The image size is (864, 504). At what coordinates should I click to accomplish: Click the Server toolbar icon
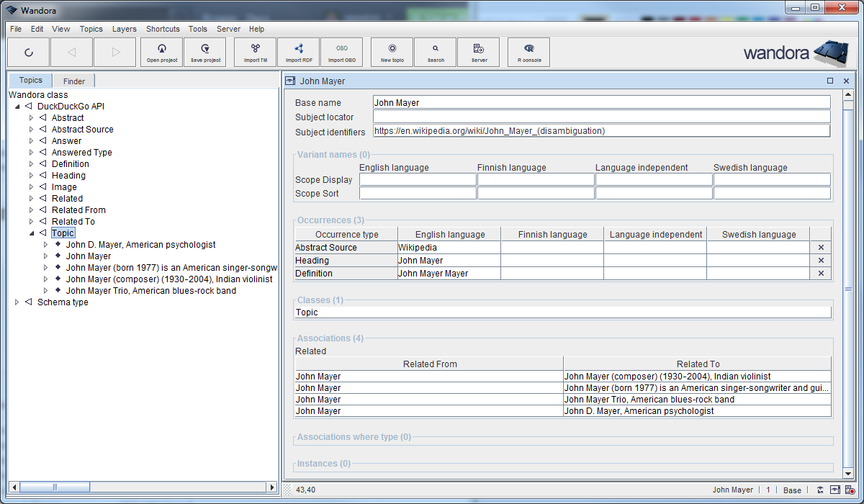pyautogui.click(x=479, y=52)
